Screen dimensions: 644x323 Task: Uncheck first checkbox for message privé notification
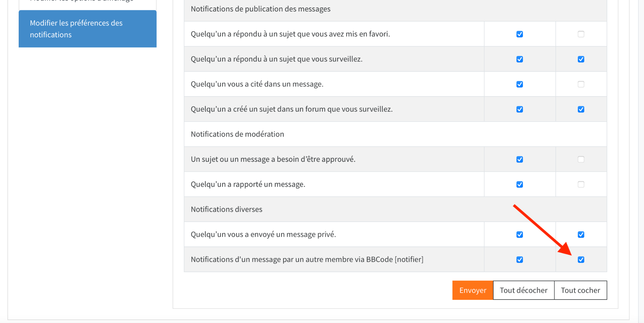[519, 235]
